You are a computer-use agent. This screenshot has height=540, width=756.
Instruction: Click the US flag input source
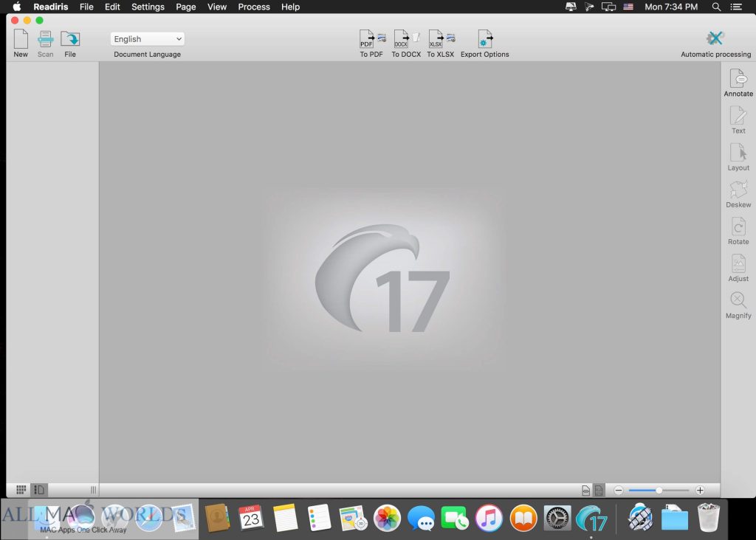[x=628, y=7]
